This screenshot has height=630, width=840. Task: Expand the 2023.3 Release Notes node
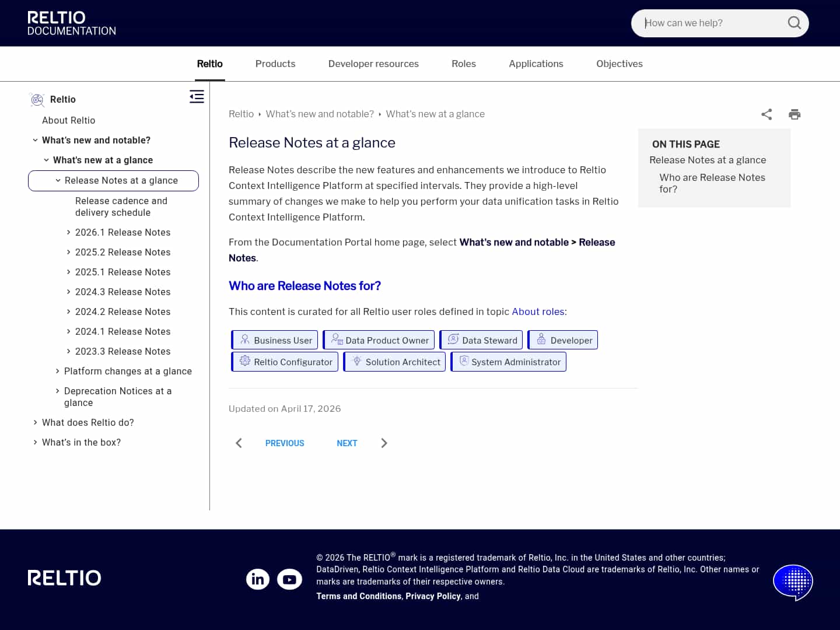point(68,351)
